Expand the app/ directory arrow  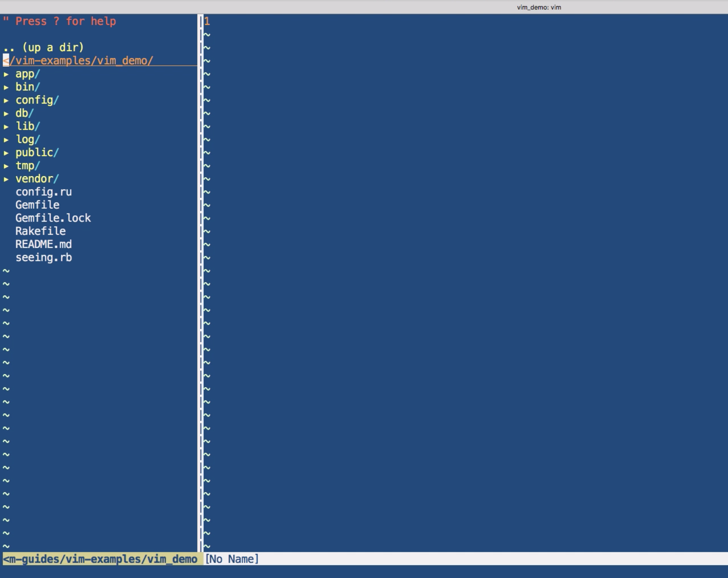click(x=6, y=74)
